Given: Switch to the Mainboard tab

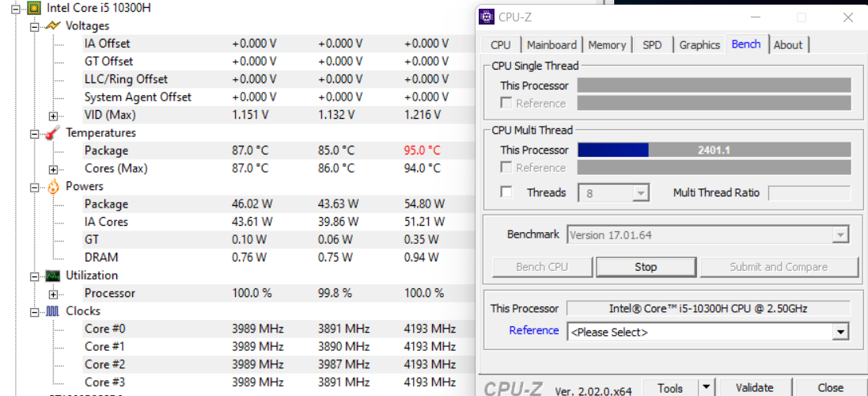Looking at the screenshot, I should click(x=552, y=45).
